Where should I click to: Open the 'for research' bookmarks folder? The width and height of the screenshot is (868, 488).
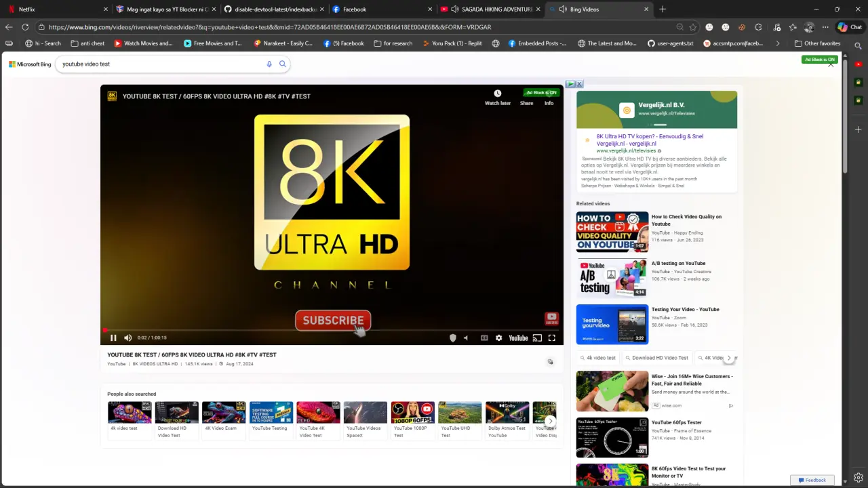point(393,43)
